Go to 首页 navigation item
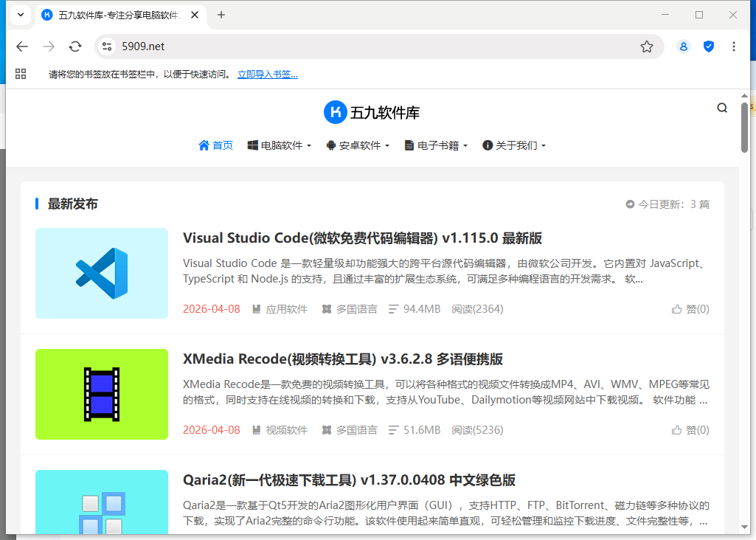 216,145
